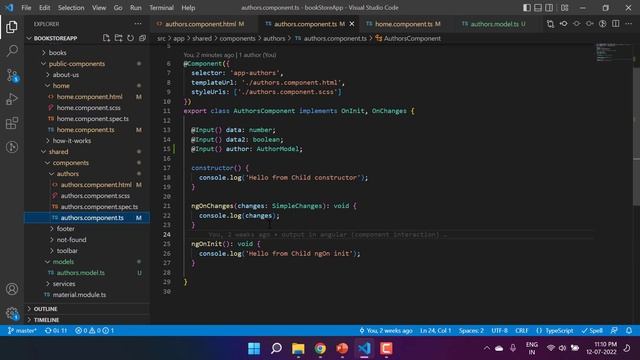Close the authors.component.ts tab
This screenshot has height=360, width=640.
(352, 24)
